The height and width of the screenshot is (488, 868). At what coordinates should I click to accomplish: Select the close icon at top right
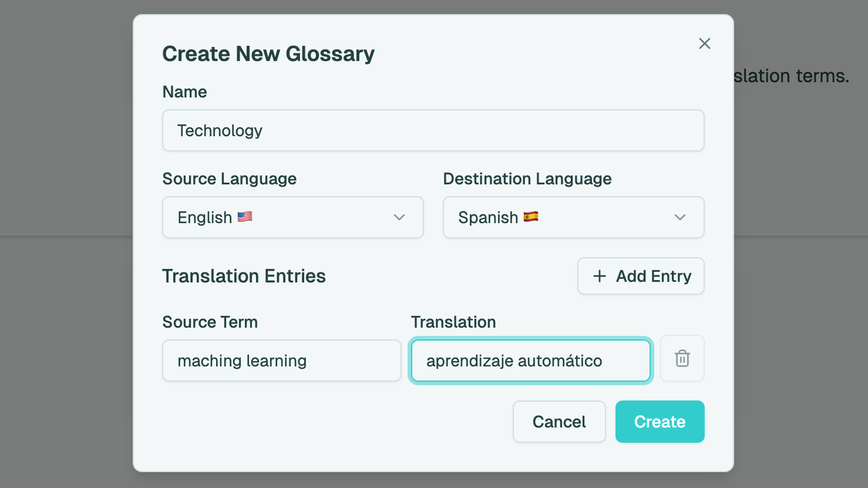coord(704,43)
